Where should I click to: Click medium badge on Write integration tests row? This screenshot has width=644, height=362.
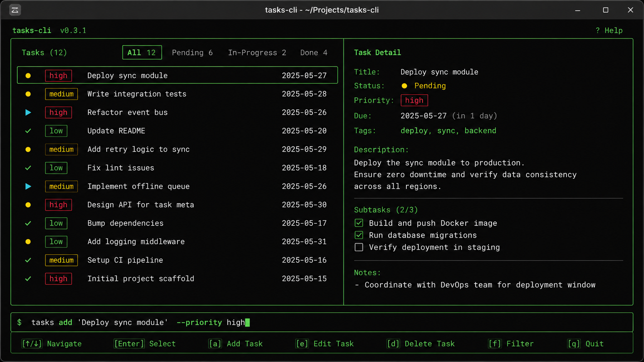click(x=61, y=94)
